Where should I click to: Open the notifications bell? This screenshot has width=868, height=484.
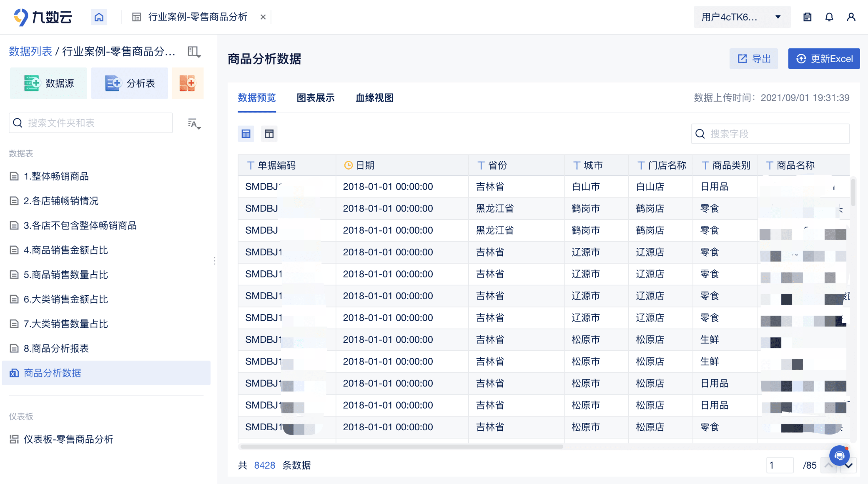pyautogui.click(x=829, y=17)
